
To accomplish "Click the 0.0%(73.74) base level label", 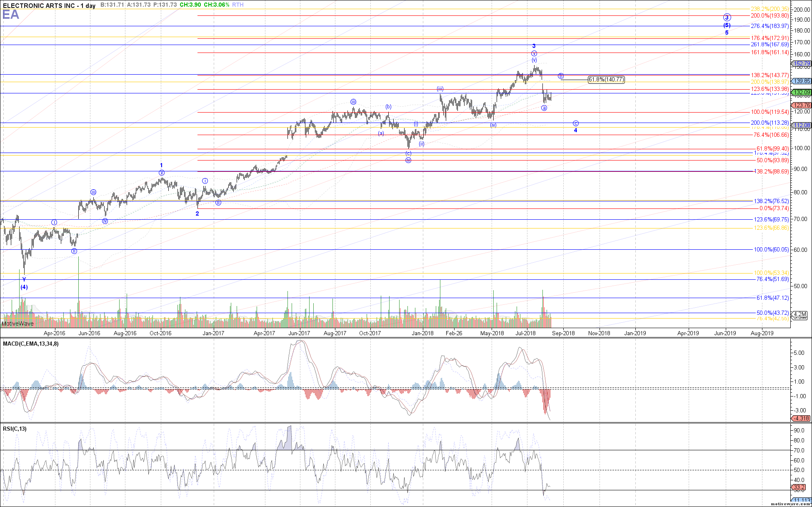I will (774, 208).
